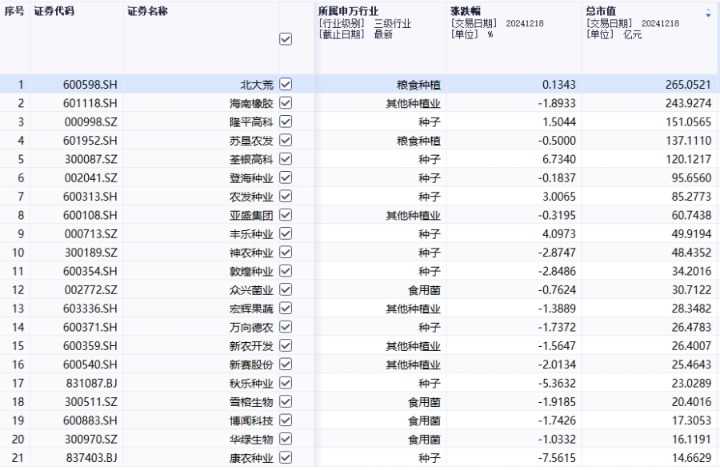Screen dimensions: 720x470
Task: Uncheck the checkbox for 北大荒
Action: tap(286, 85)
